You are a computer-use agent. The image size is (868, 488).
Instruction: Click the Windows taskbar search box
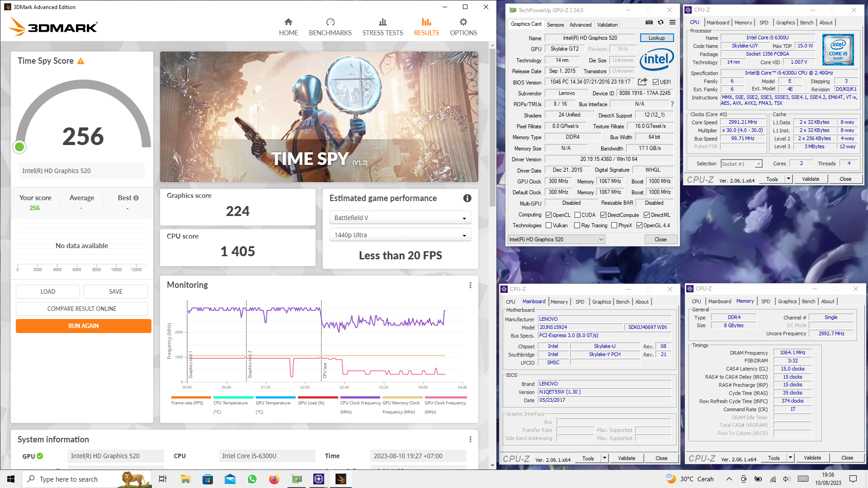[x=87, y=479]
